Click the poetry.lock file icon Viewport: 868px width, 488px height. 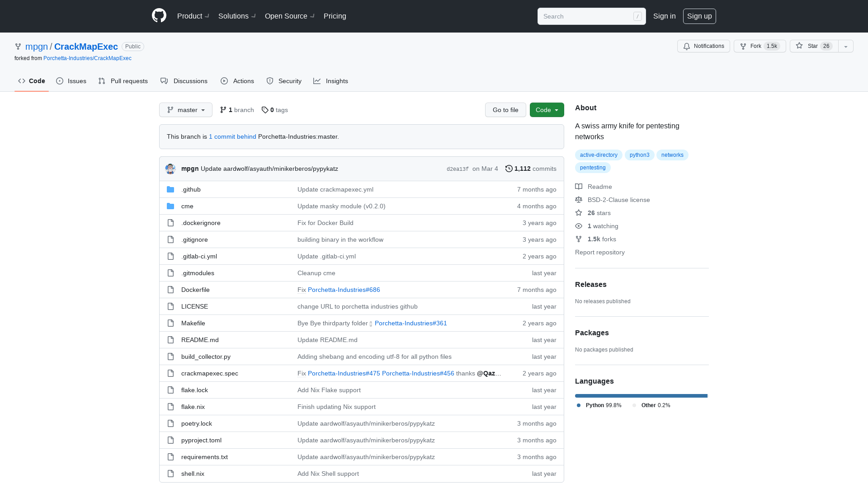[170, 423]
